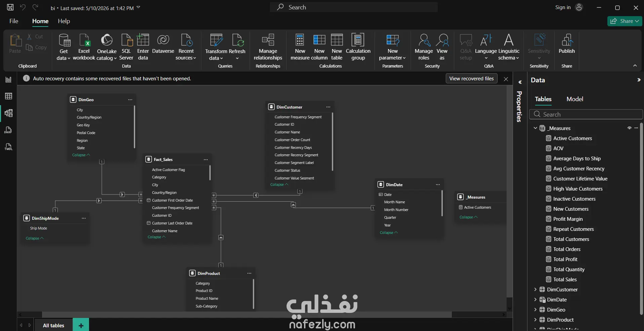Open Fact_Sales table more options
644x331 pixels.
(206, 160)
